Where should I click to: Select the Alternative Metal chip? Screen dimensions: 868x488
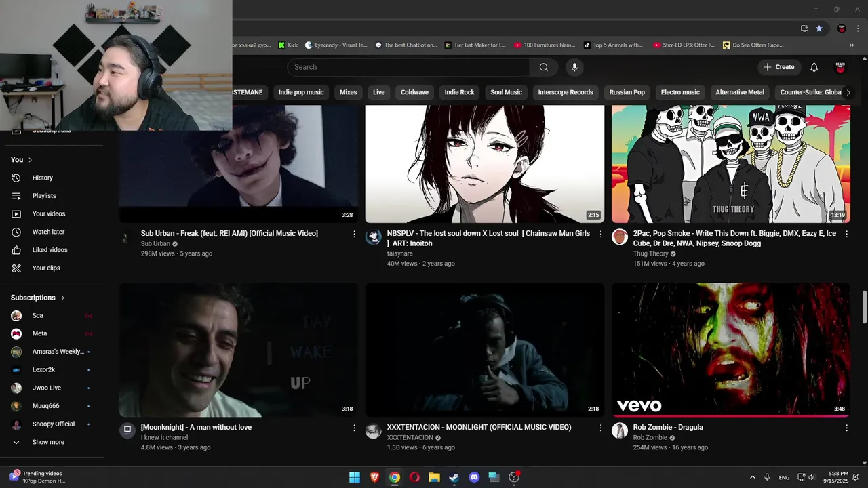tap(740, 92)
